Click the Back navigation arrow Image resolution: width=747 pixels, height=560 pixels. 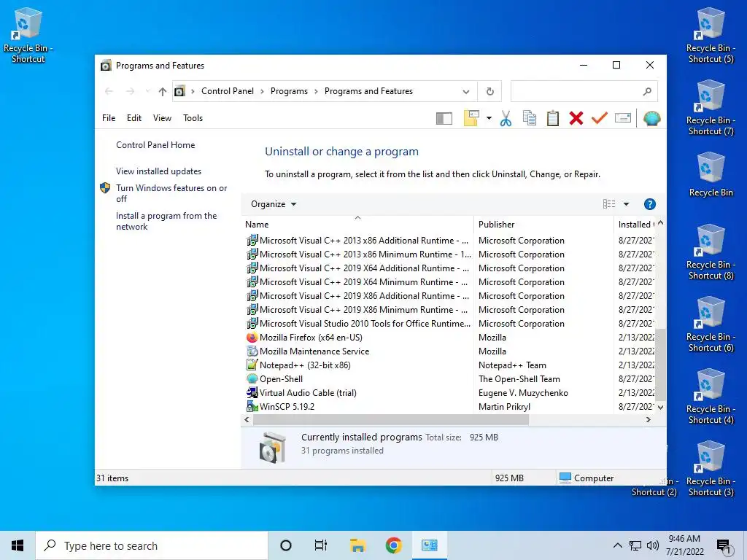[109, 91]
